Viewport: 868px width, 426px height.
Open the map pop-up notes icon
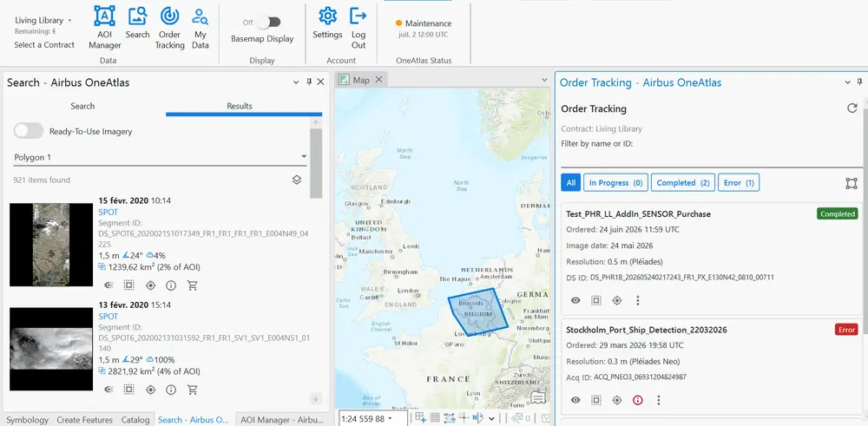pos(537,397)
